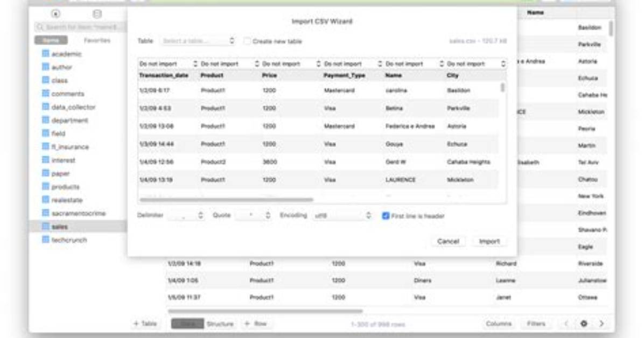Open the Delimiter dropdown
644x338 pixels.
[186, 215]
